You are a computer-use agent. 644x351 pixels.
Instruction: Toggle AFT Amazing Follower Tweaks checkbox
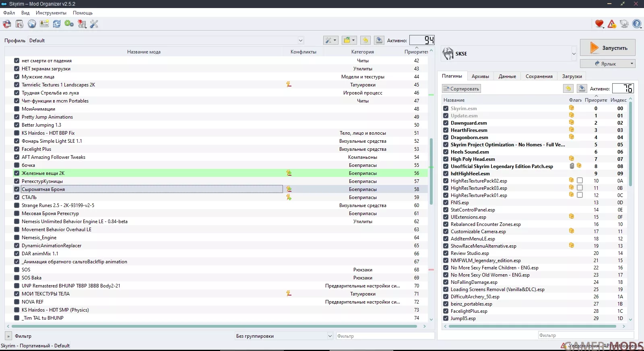click(x=17, y=157)
